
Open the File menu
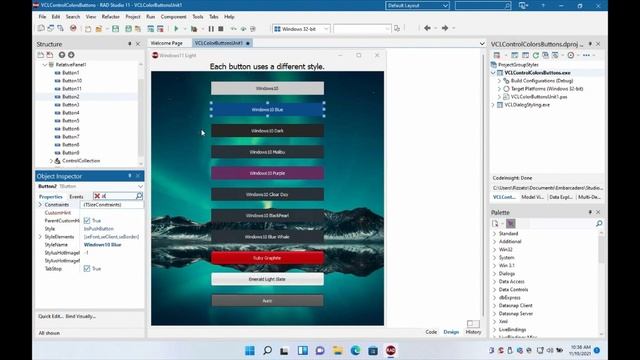coord(42,17)
